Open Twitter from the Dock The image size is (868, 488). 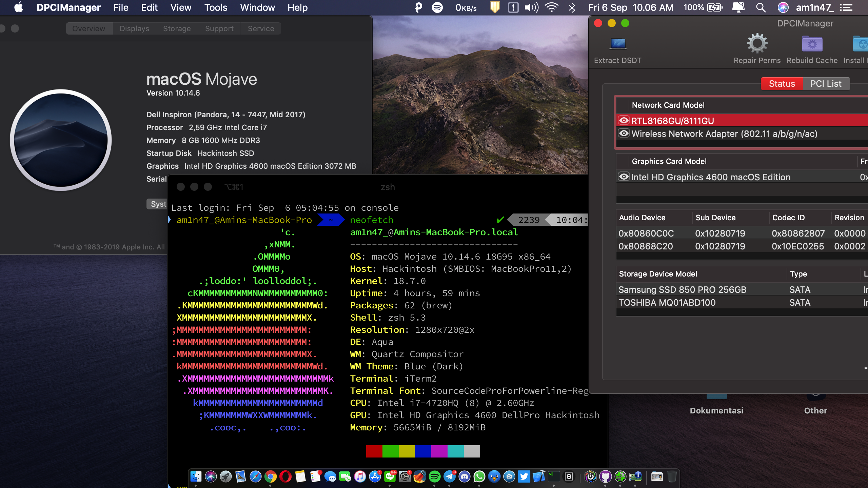[524, 476]
